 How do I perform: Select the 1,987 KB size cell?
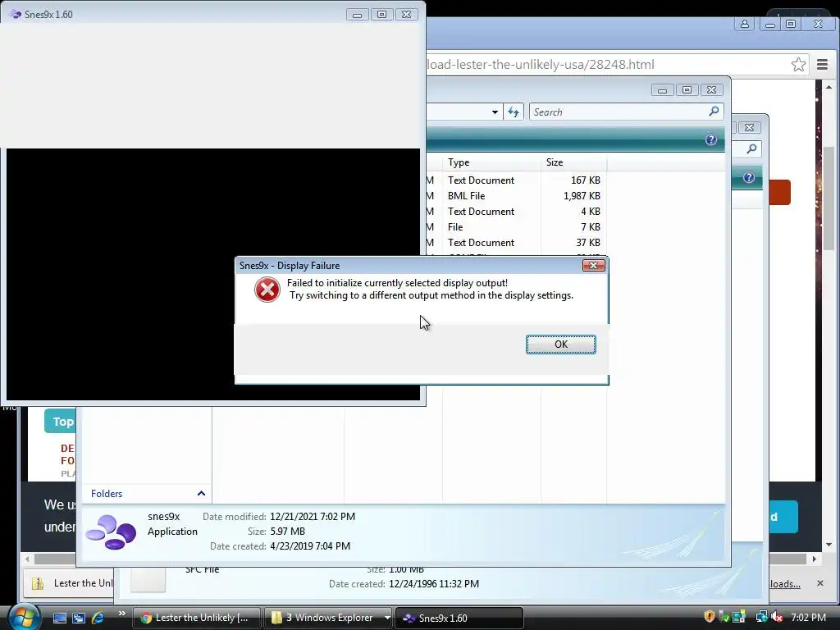[x=582, y=196]
